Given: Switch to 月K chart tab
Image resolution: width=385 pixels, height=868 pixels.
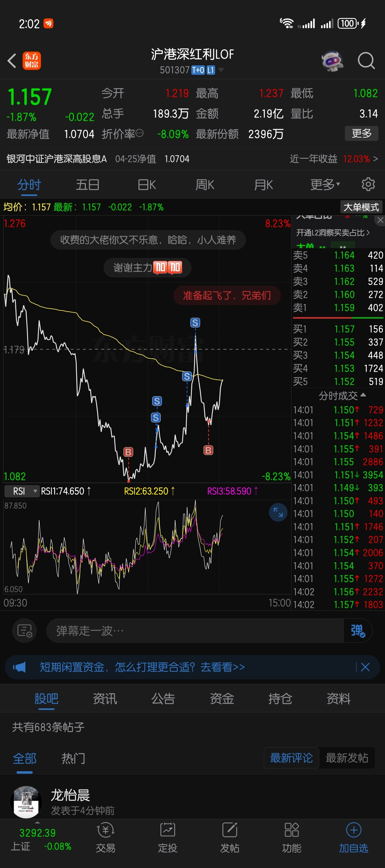Looking at the screenshot, I should click(263, 184).
